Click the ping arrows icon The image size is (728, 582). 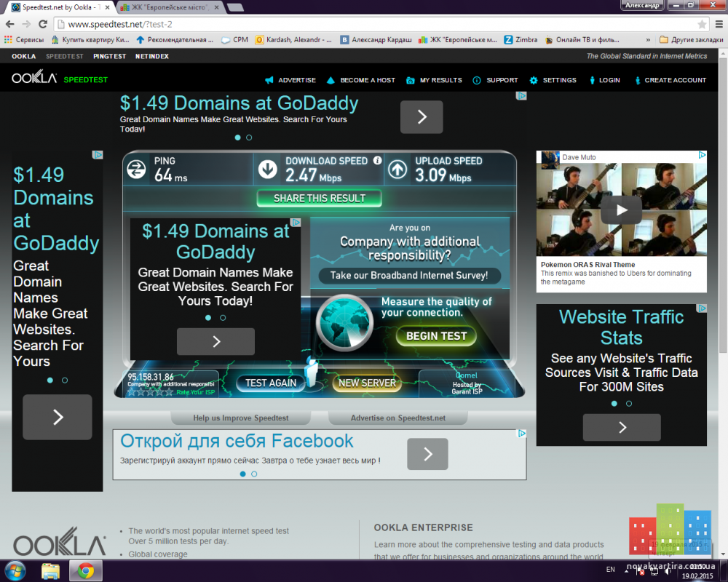pos(137,170)
